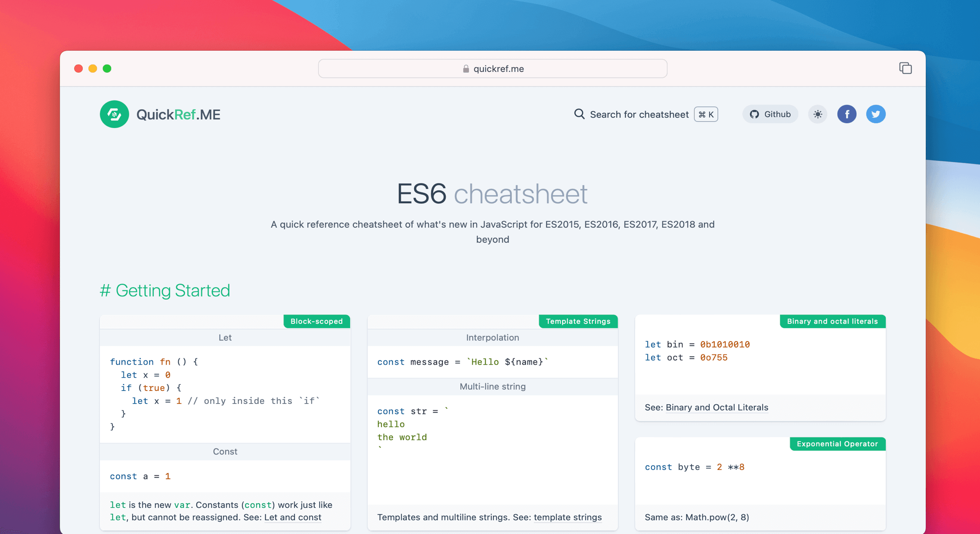The image size is (980, 534).
Task: Open the 'Let and const' link
Action: (x=292, y=517)
